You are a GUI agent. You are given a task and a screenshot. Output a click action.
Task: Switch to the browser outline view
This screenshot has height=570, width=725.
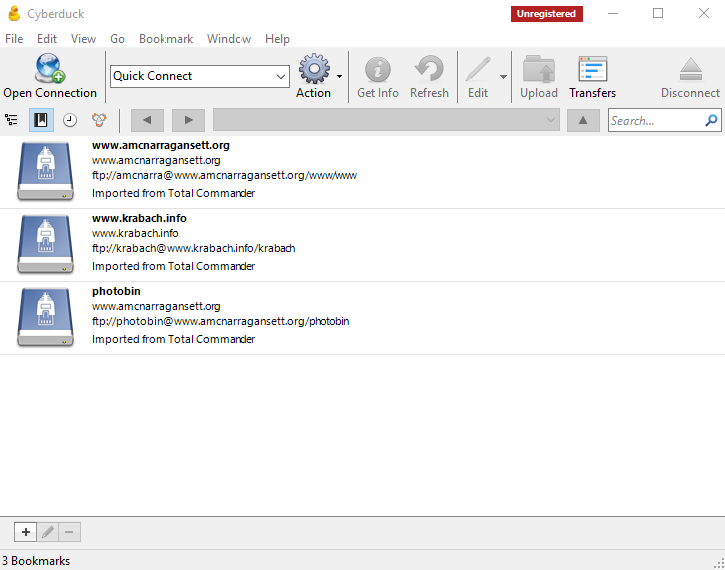tap(12, 120)
